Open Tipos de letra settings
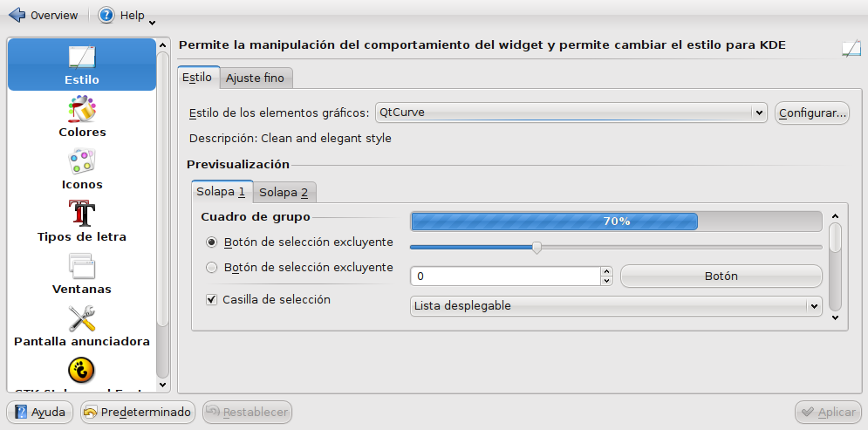 point(82,214)
